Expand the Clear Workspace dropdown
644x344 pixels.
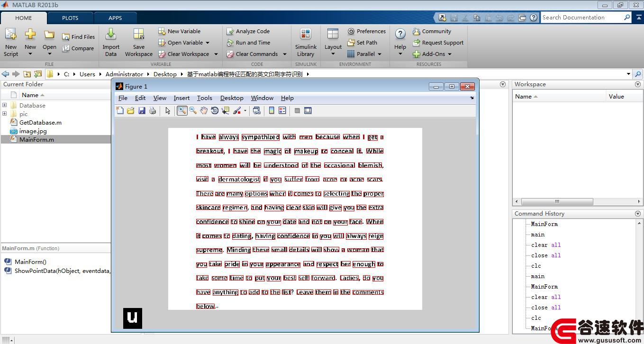(216, 54)
